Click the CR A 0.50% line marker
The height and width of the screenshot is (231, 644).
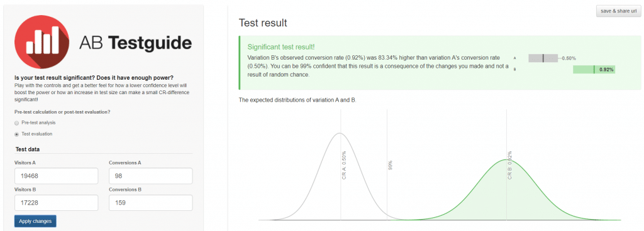pos(344,165)
